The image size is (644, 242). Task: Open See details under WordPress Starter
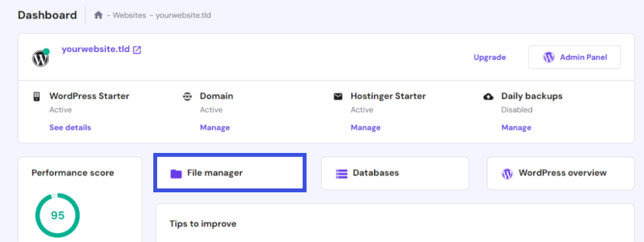pyautogui.click(x=70, y=128)
